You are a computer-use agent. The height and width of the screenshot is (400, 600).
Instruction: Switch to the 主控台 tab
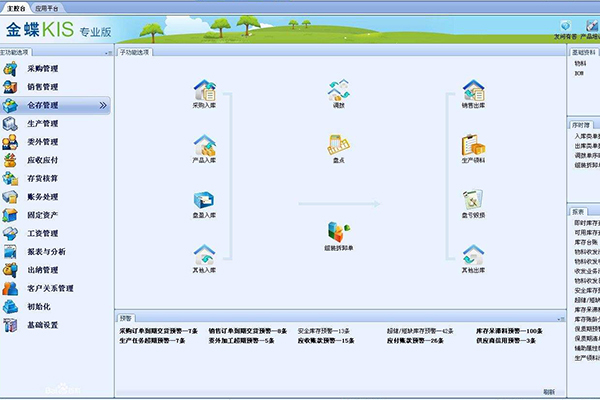tap(16, 8)
